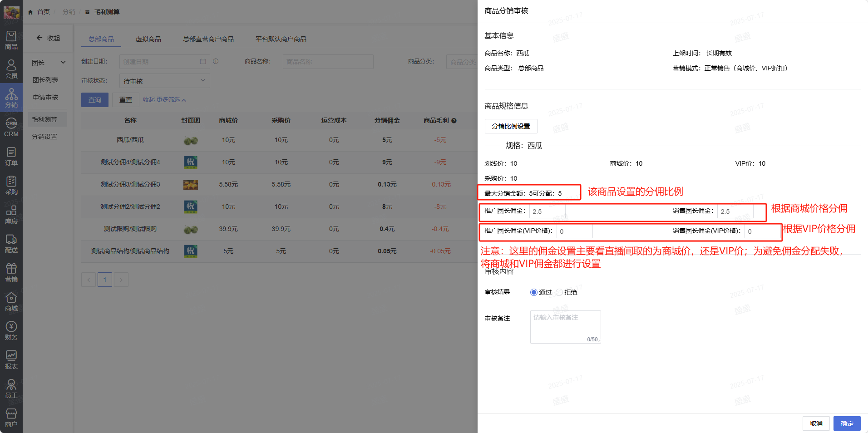
Task: Select the 通过 approval radio button
Action: coord(534,292)
